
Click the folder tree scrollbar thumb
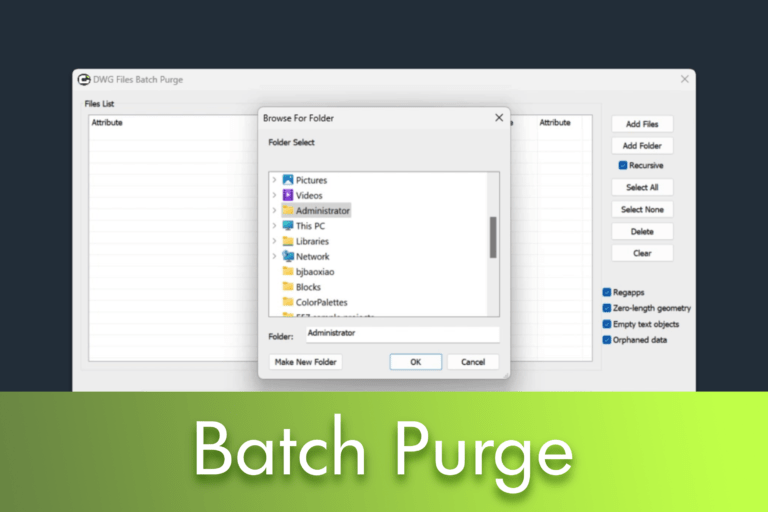(x=493, y=237)
